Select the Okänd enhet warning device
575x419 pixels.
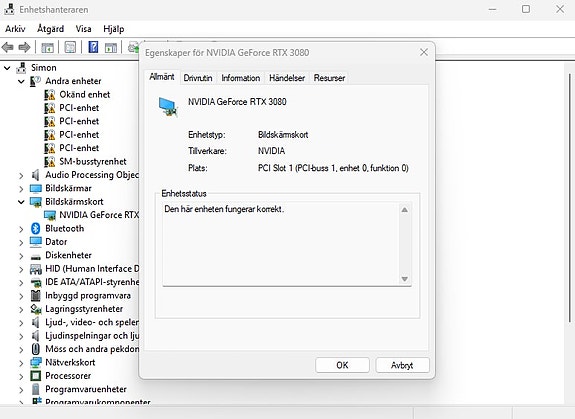pos(84,95)
